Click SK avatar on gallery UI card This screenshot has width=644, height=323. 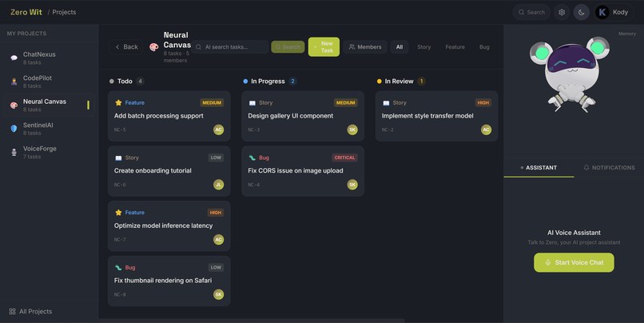pyautogui.click(x=352, y=130)
